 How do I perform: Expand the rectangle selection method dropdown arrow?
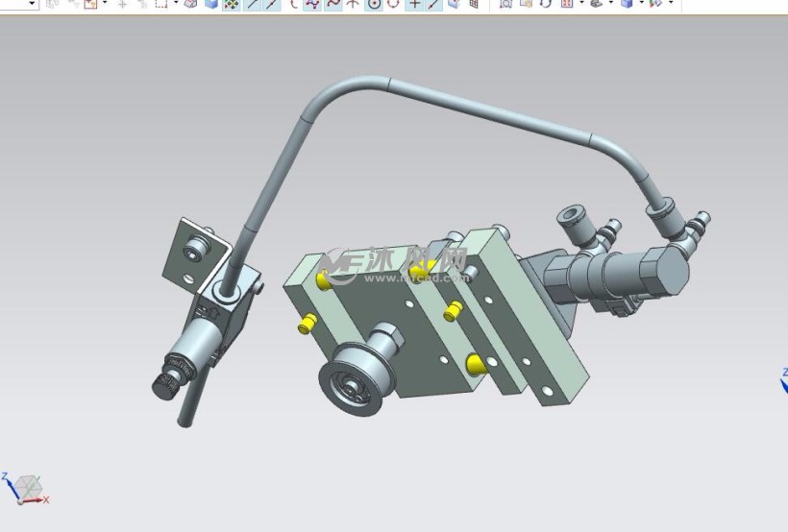[x=175, y=4]
